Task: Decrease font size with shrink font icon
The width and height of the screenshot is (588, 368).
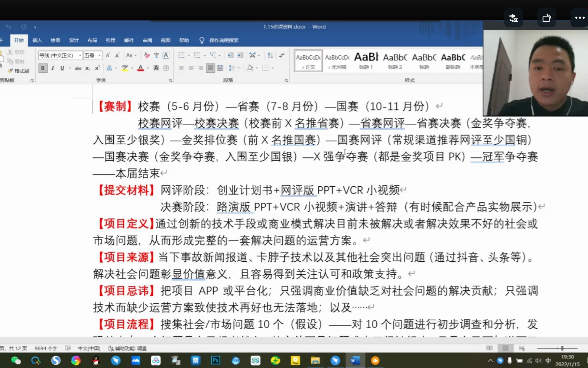Action: pyautogui.click(x=117, y=55)
